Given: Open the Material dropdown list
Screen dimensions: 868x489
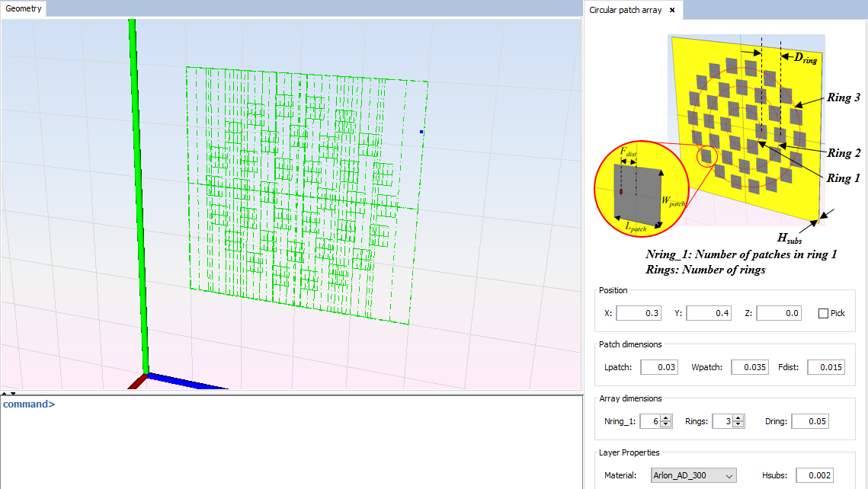Looking at the screenshot, I should pyautogui.click(x=693, y=475).
